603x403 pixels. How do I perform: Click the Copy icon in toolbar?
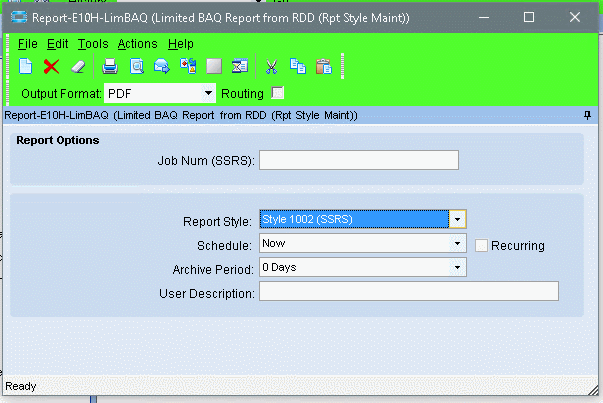click(x=297, y=67)
